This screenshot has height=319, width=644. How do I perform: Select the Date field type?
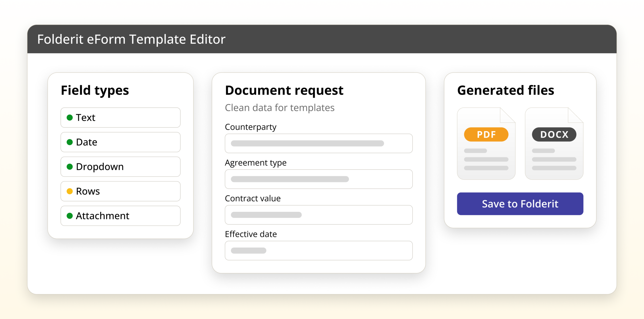click(120, 142)
